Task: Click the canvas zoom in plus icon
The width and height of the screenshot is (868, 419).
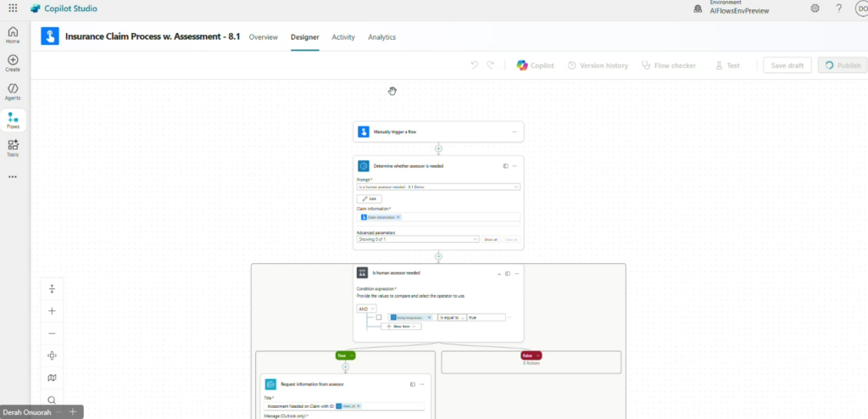Action: [x=52, y=311]
